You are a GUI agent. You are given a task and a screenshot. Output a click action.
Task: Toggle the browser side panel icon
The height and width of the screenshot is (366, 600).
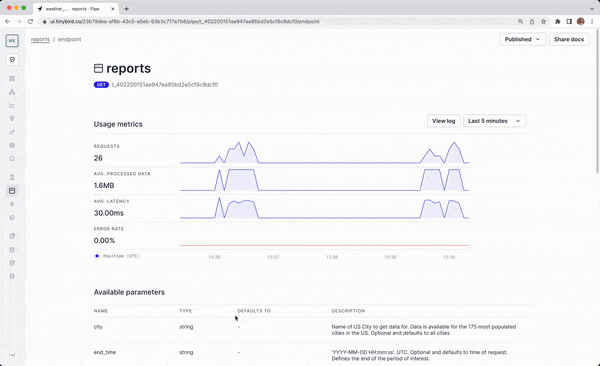(x=569, y=21)
